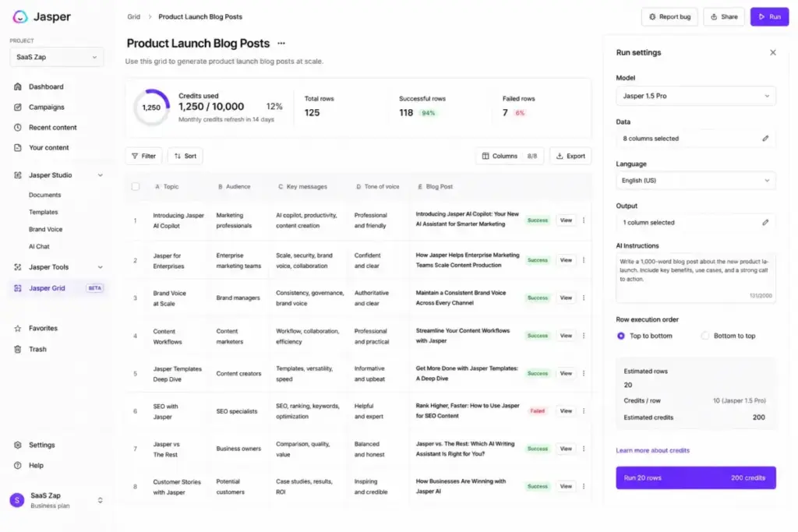Select Bottom to top execution order

(704, 336)
